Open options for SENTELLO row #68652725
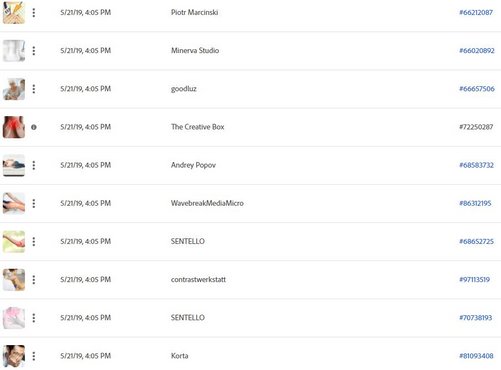This screenshot has height=370, width=501. 34,242
